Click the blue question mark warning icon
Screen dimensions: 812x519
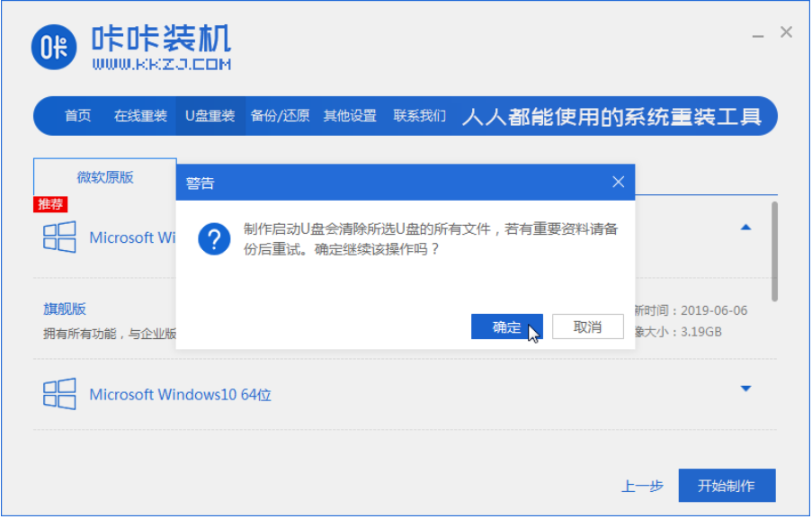[214, 239]
